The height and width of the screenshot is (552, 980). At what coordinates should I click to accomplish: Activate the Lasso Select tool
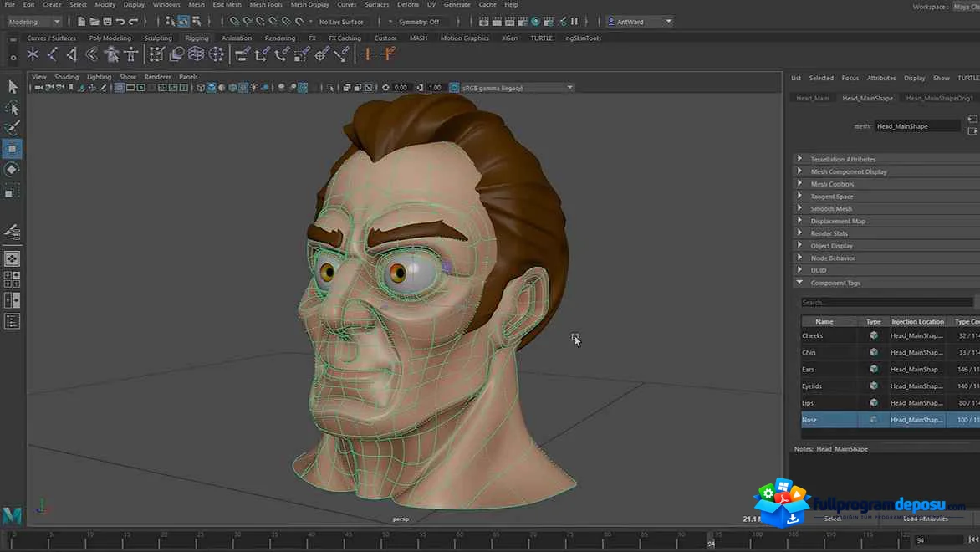(x=12, y=108)
